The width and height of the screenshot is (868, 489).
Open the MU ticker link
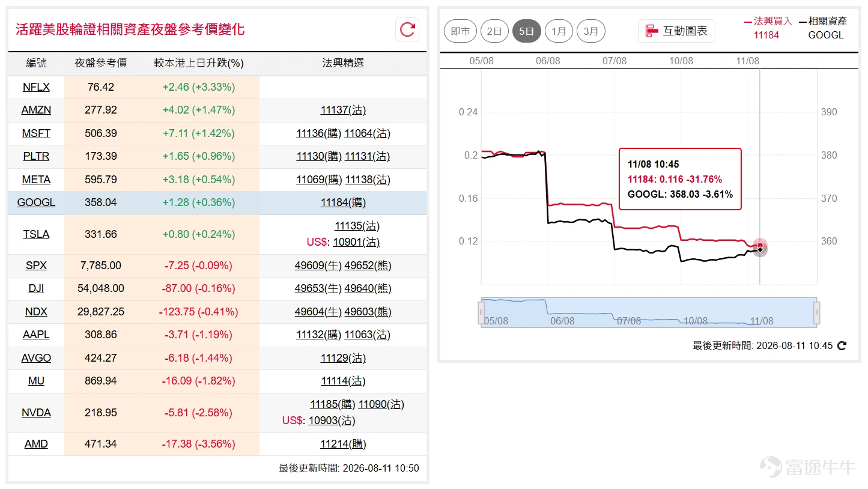pyautogui.click(x=36, y=381)
